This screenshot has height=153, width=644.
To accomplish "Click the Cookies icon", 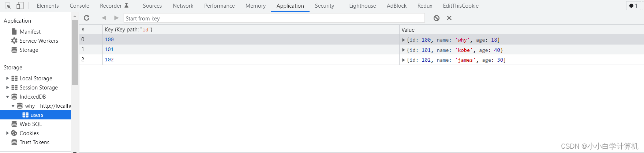I will 14,133.
